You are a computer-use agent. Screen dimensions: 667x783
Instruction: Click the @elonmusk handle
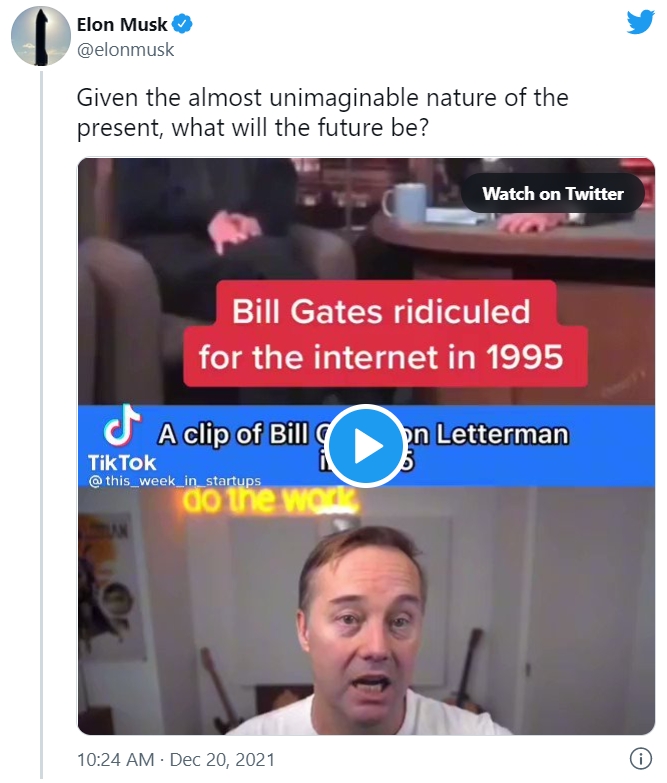(125, 50)
